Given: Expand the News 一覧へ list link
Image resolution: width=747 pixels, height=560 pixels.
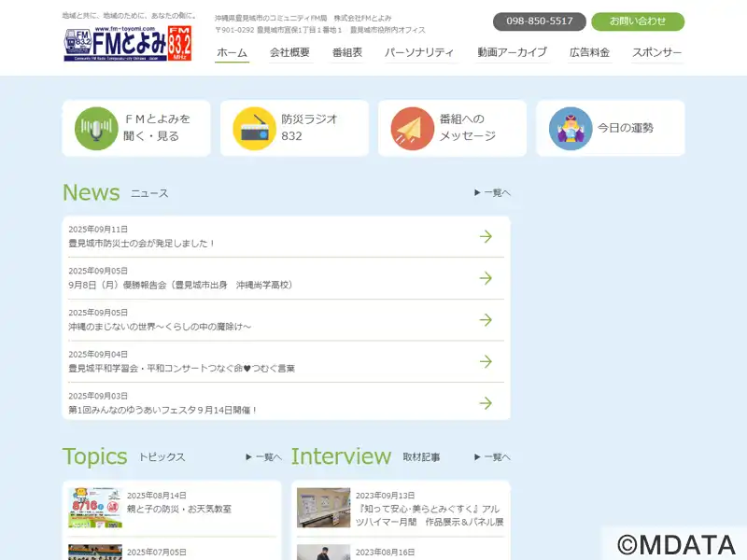Looking at the screenshot, I should click(x=493, y=193).
